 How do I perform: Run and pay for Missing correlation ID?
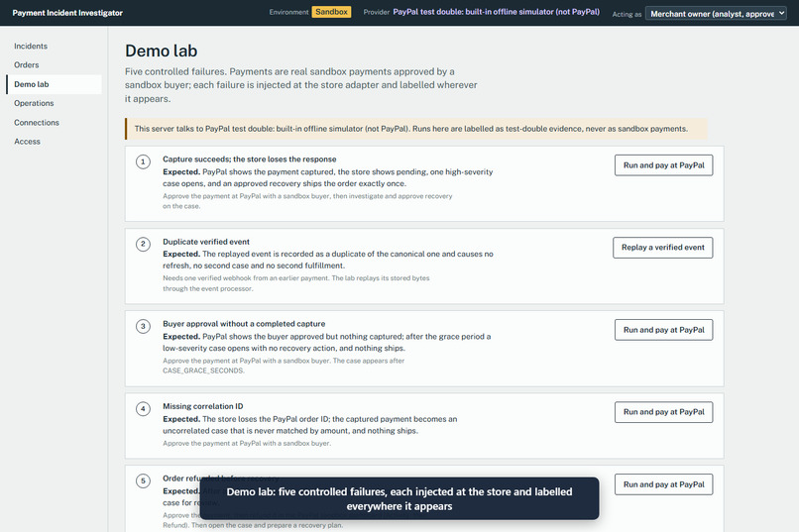click(x=663, y=412)
